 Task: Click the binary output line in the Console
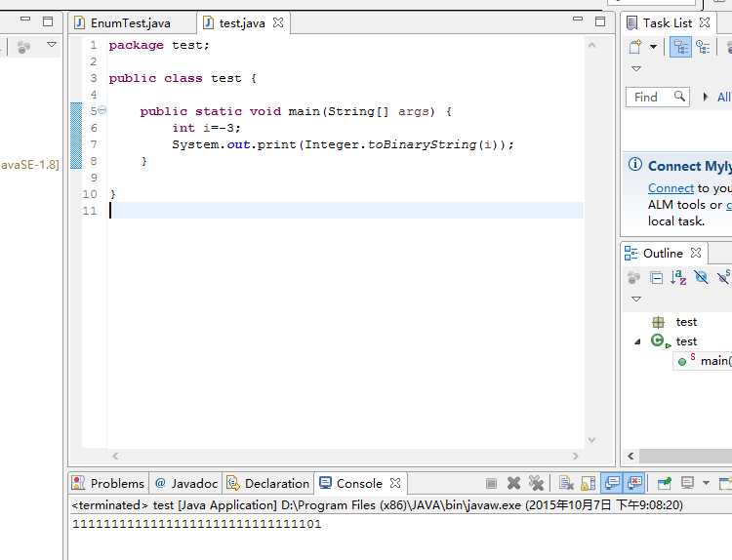pos(196,524)
